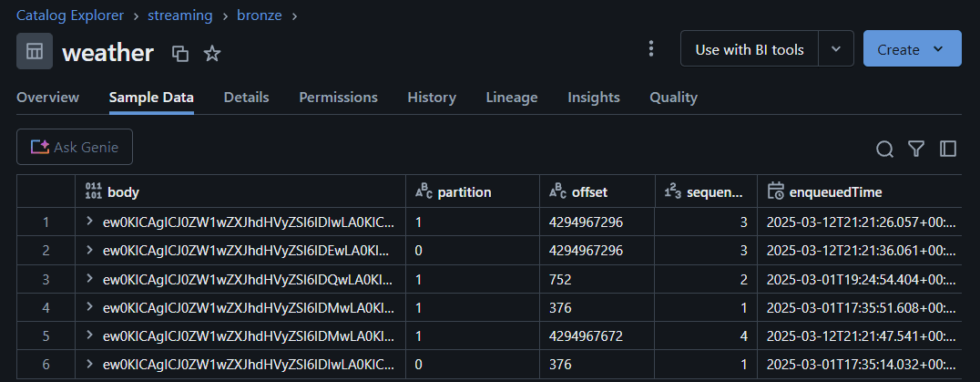The width and height of the screenshot is (980, 382).
Task: Select enqueuedTime cell 2025-03-12T21:21:26.057
Action: pos(860,222)
